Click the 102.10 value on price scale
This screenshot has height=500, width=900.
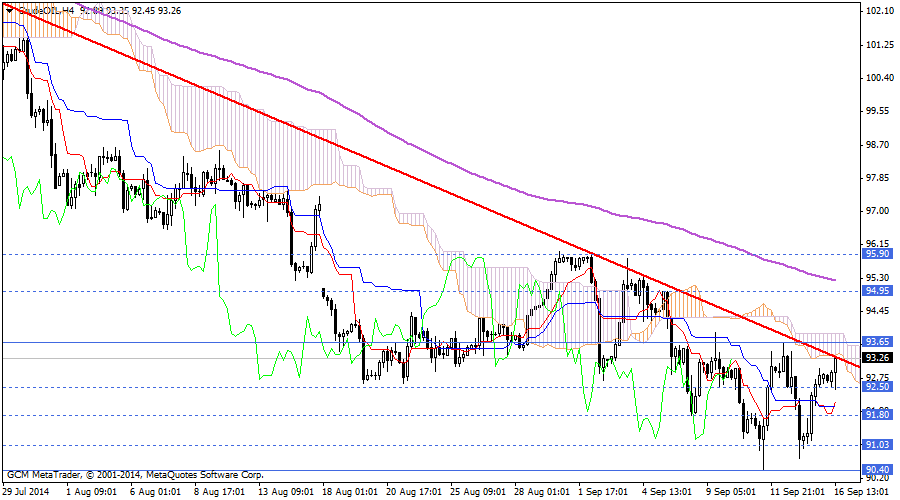(877, 11)
